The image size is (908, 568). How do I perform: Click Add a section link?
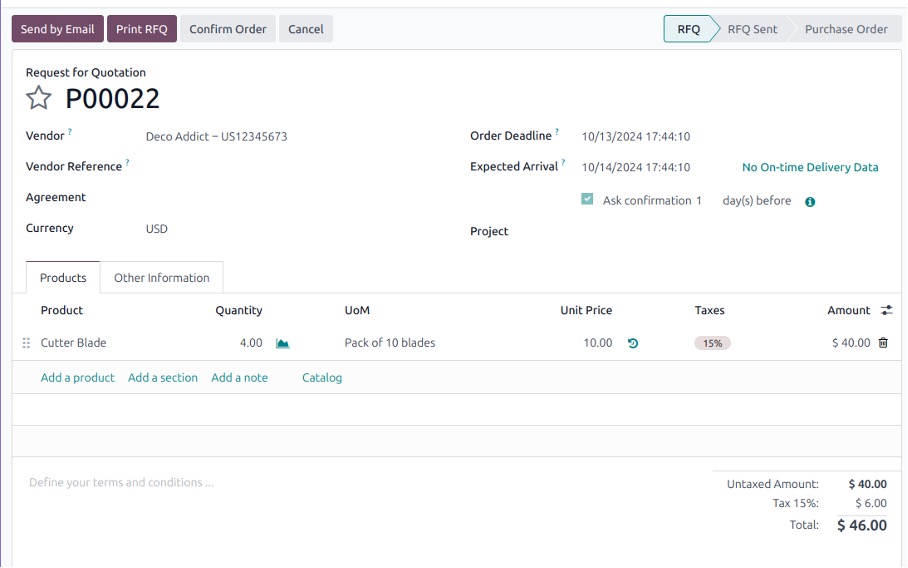[x=163, y=378]
